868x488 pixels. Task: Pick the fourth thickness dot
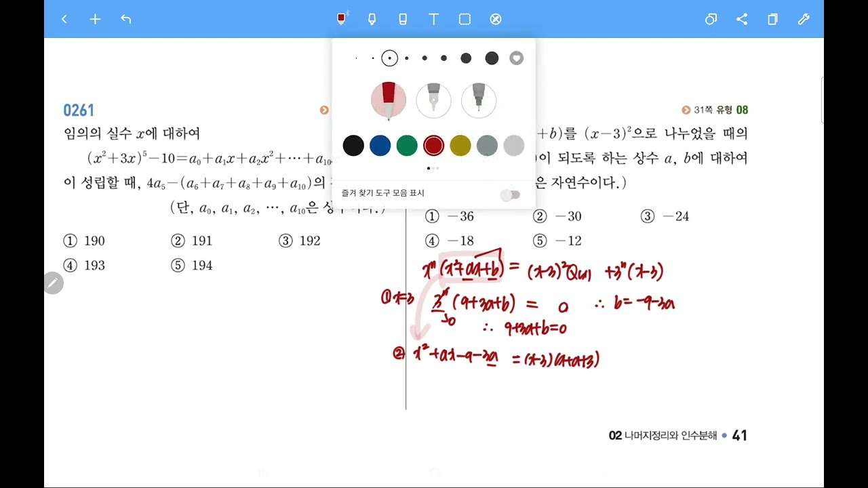click(407, 58)
